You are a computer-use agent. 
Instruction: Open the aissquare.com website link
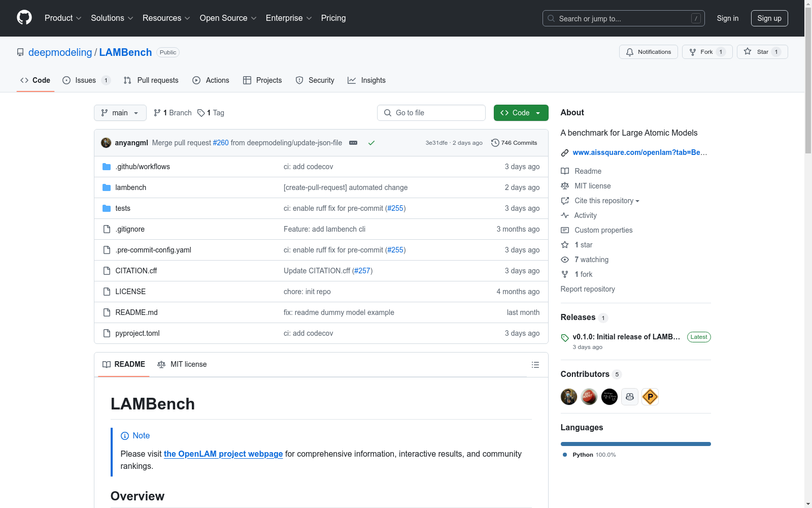[x=639, y=152]
